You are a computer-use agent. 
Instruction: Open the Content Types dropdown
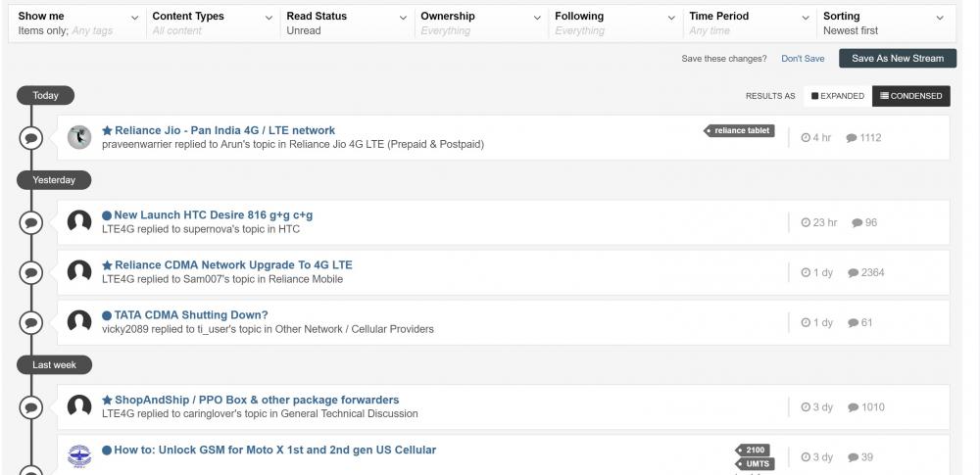click(x=212, y=23)
